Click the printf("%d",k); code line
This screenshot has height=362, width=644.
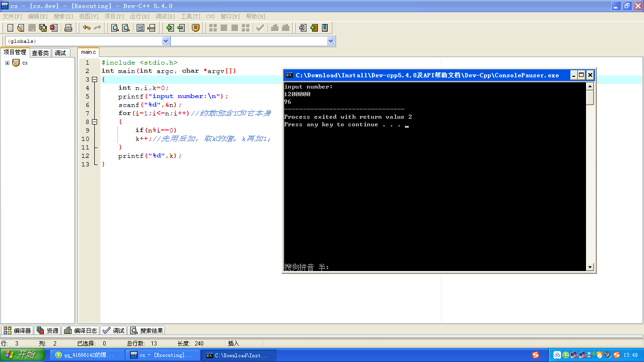150,156
